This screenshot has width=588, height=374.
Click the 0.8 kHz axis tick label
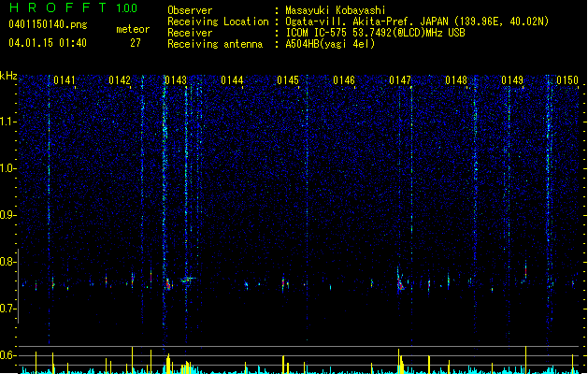tap(8, 262)
